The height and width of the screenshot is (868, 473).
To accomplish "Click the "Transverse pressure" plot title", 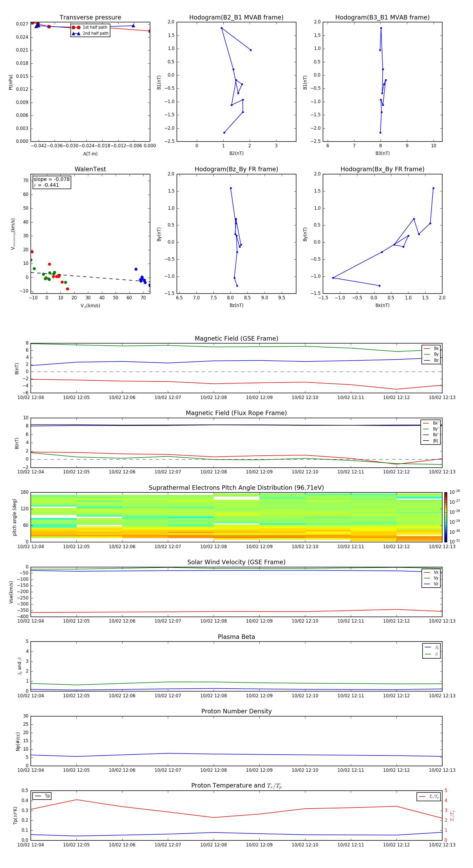I will tap(90, 18).
